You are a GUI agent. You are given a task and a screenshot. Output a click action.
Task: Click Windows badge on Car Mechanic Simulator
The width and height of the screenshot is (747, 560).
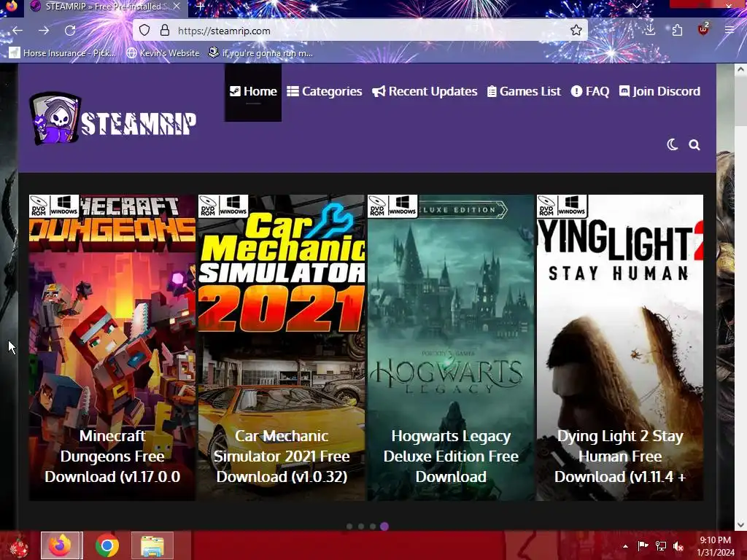coord(233,206)
